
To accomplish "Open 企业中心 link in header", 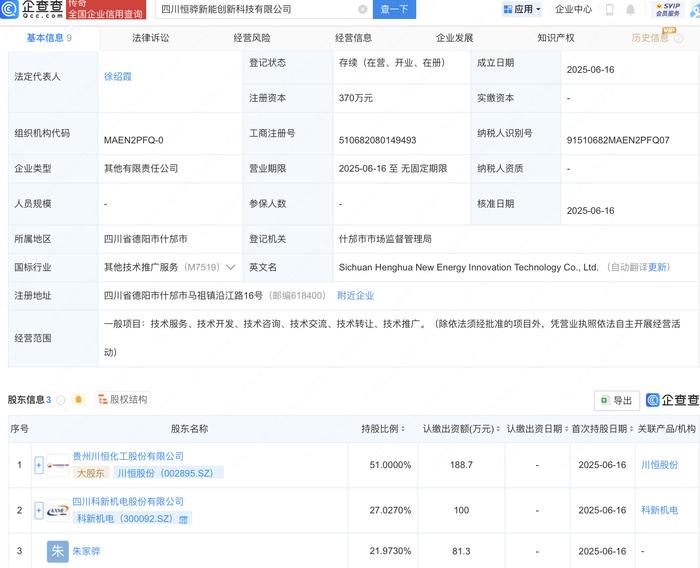I will coord(573,9).
